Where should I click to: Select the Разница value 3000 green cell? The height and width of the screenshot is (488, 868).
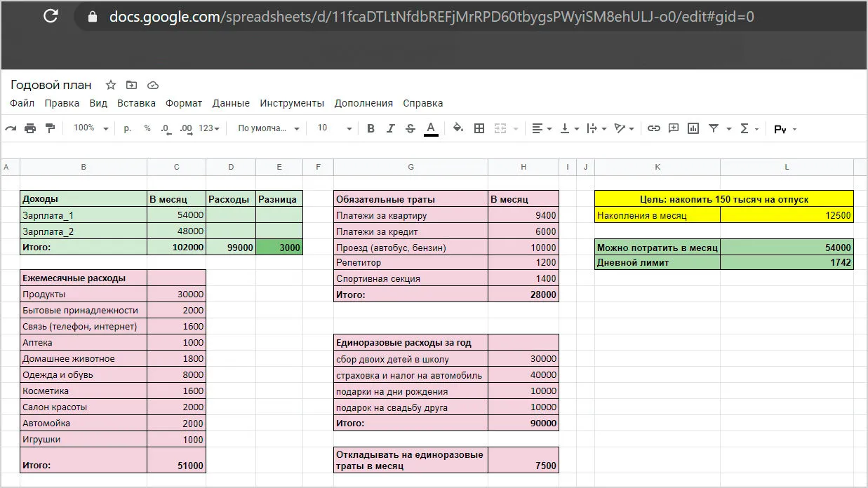[279, 247]
